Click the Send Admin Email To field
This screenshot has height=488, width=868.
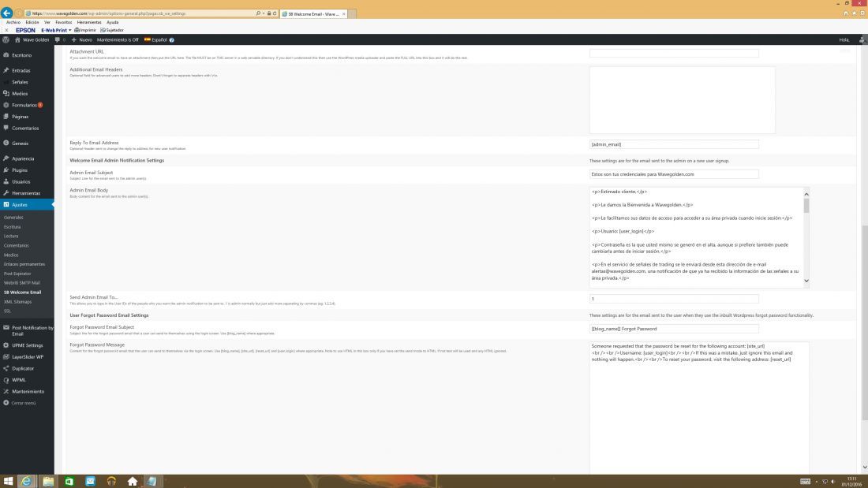(x=674, y=299)
